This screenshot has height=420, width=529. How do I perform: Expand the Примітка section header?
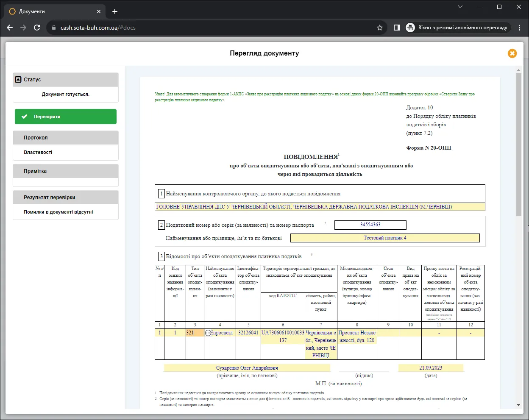pos(66,171)
